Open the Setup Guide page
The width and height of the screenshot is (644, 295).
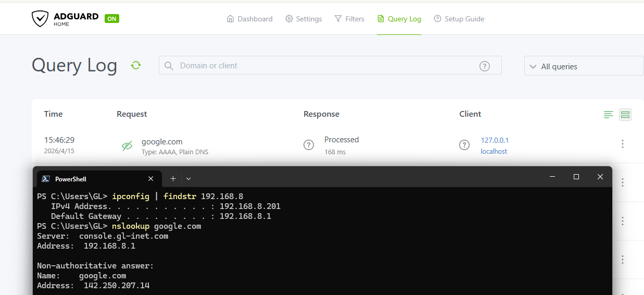tap(459, 19)
